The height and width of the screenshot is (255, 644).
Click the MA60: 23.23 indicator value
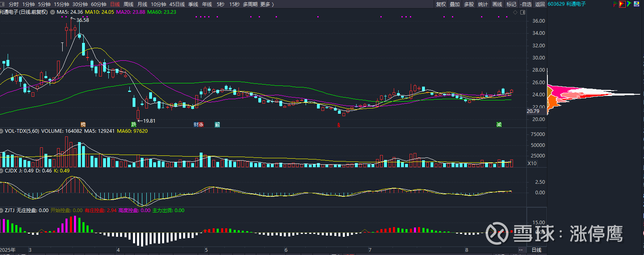point(162,12)
